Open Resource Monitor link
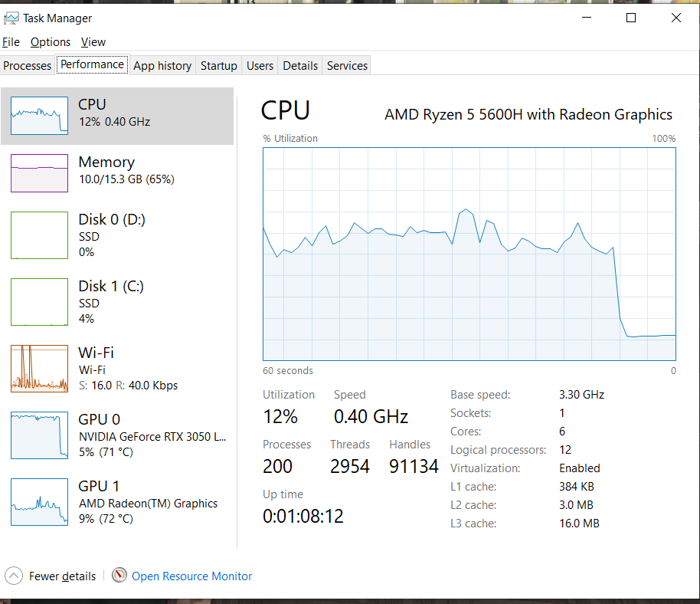The width and height of the screenshot is (700, 604). tap(192, 576)
